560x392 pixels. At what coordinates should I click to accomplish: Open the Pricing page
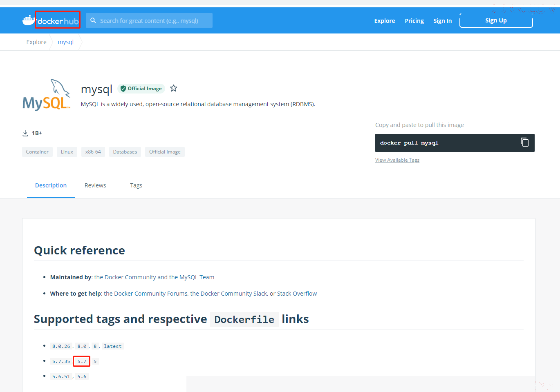click(414, 21)
